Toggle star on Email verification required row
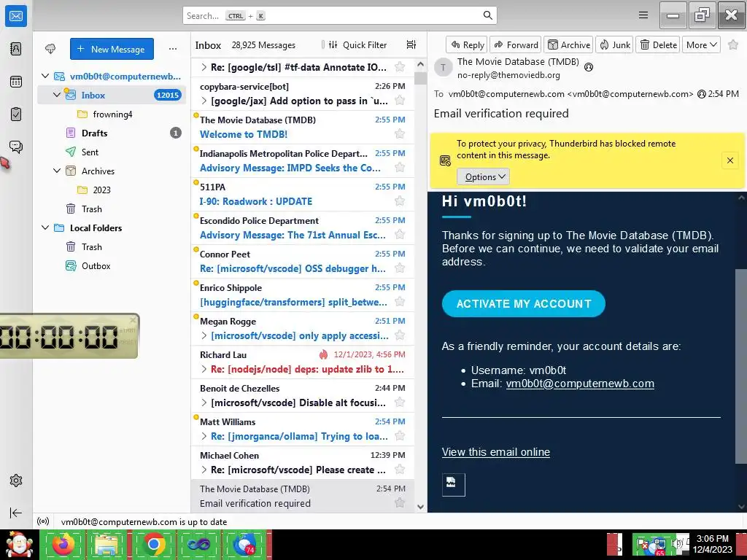Viewport: 747px width, 560px height. [x=400, y=503]
